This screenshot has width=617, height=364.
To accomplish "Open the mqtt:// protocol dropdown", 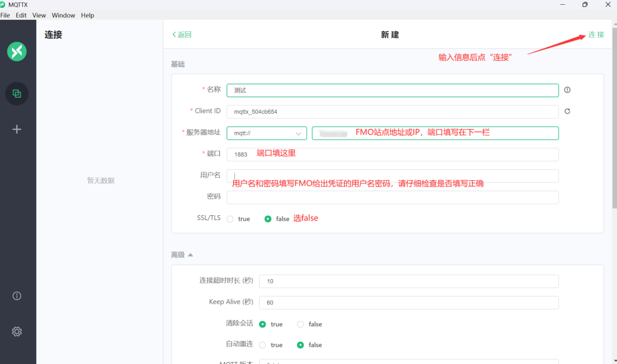I will click(x=267, y=133).
